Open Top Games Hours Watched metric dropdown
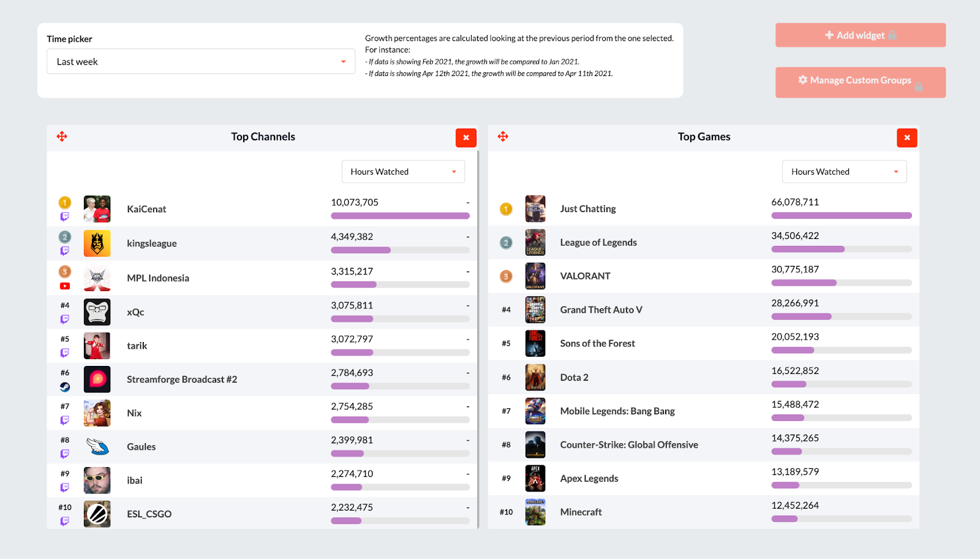This screenshot has height=559, width=980. point(844,172)
